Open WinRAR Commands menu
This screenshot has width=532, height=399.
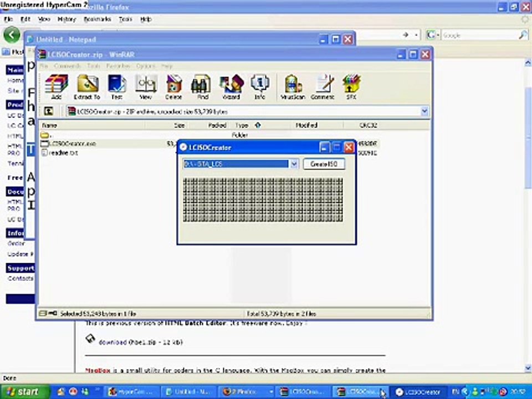[68, 66]
